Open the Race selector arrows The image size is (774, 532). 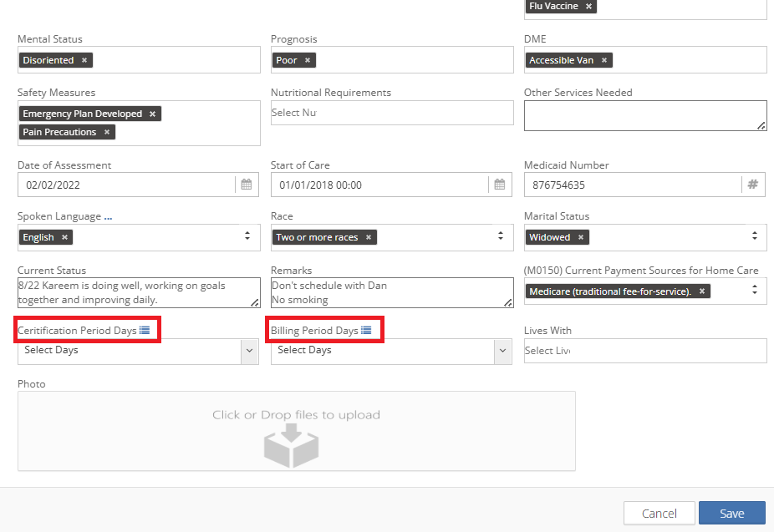(x=501, y=237)
